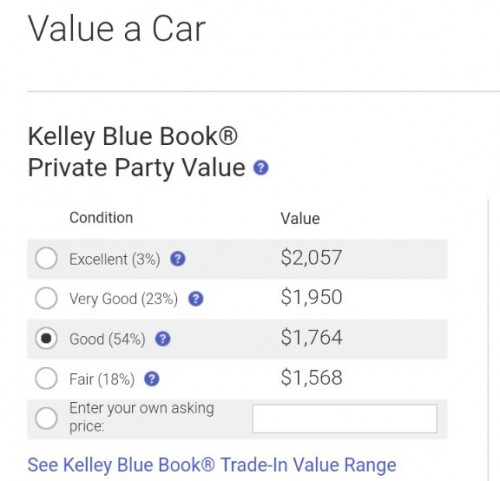Click the Excellent (3%) label text
Viewport: 500px width, 481px height.
coord(115,259)
